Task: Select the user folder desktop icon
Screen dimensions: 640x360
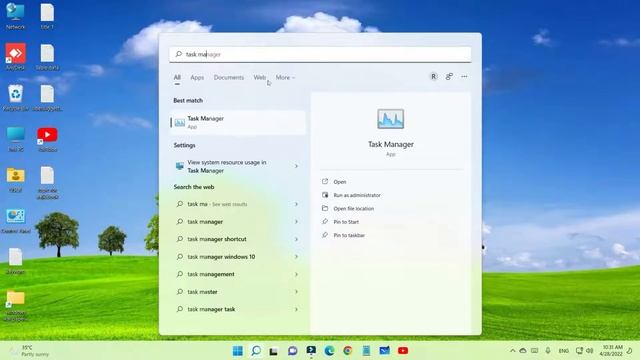Action: 15,180
